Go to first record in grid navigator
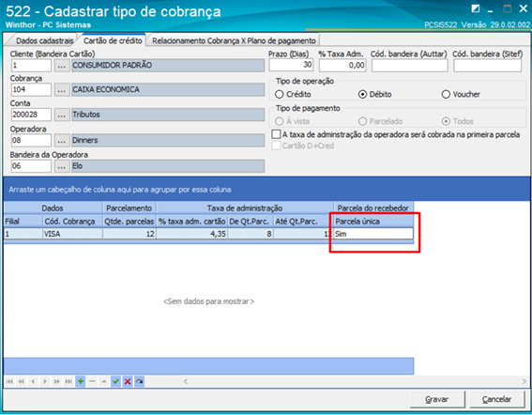This screenshot has height=415, width=532. 9,382
